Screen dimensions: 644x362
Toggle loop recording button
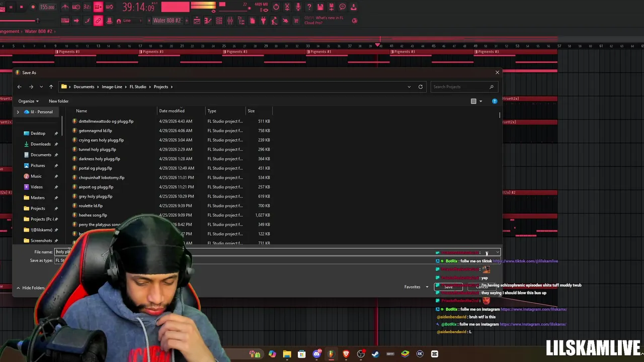click(109, 7)
